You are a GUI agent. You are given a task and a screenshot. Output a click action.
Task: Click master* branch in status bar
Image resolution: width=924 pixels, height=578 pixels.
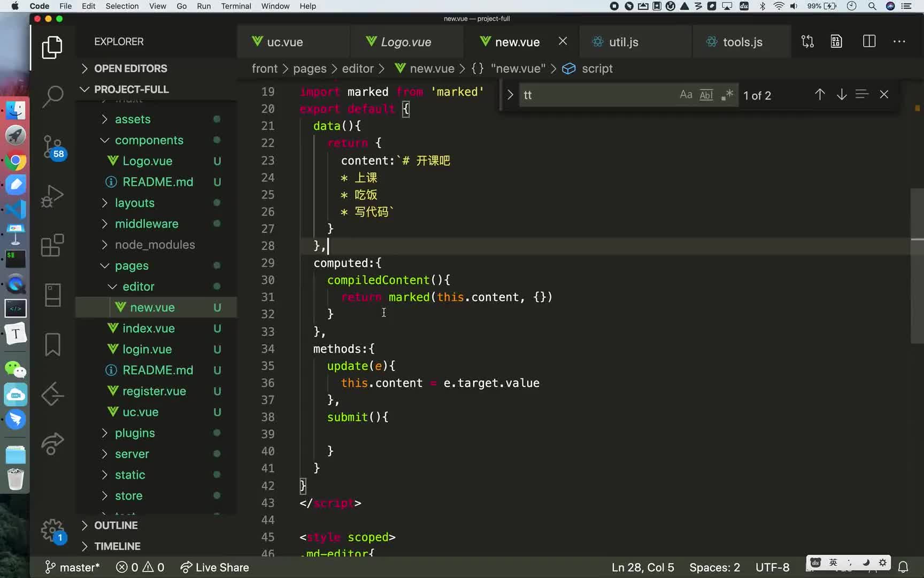[72, 567]
